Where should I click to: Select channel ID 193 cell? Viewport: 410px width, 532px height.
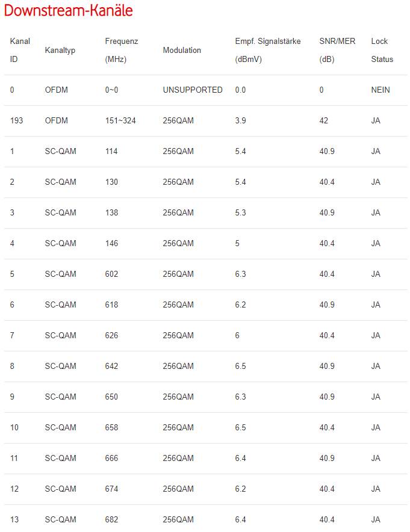[17, 121]
